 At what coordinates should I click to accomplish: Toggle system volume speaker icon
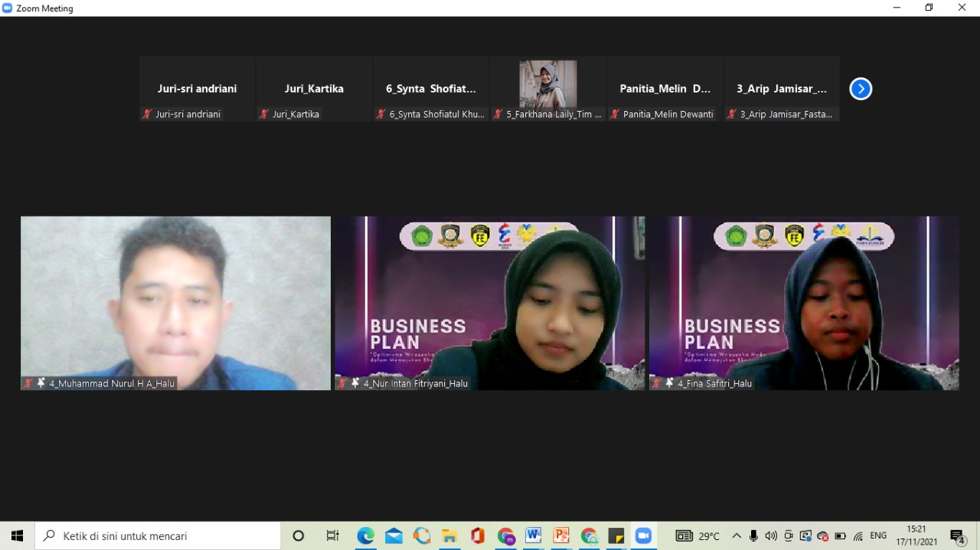(x=771, y=536)
